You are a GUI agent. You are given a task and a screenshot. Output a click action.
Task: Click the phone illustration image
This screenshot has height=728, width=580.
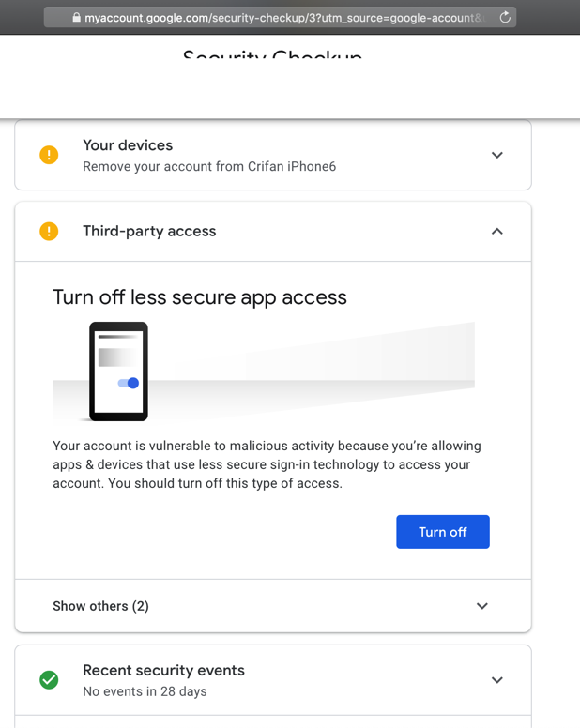pos(118,372)
